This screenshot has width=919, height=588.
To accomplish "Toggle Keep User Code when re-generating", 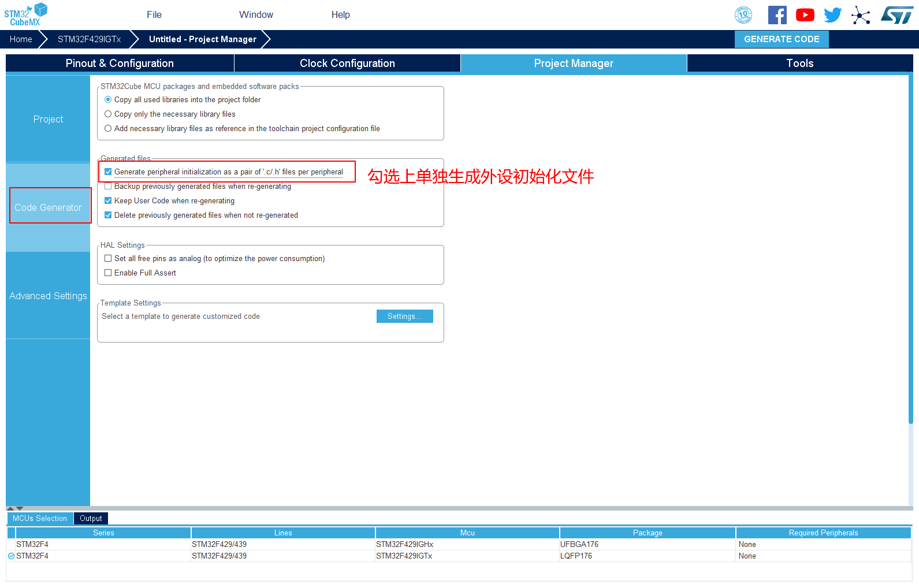I will 108,200.
